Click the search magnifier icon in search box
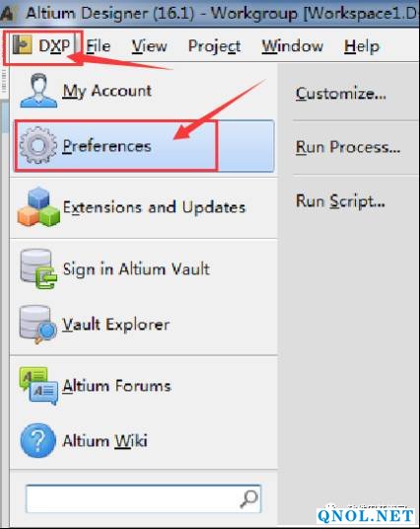This screenshot has height=529, width=420. 248,499
